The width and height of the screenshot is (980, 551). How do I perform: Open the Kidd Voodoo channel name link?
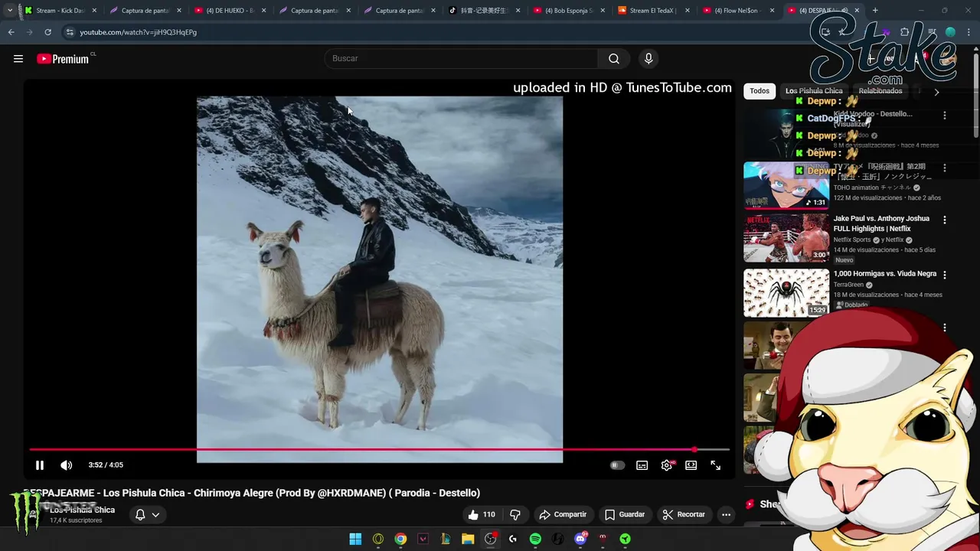852,135
